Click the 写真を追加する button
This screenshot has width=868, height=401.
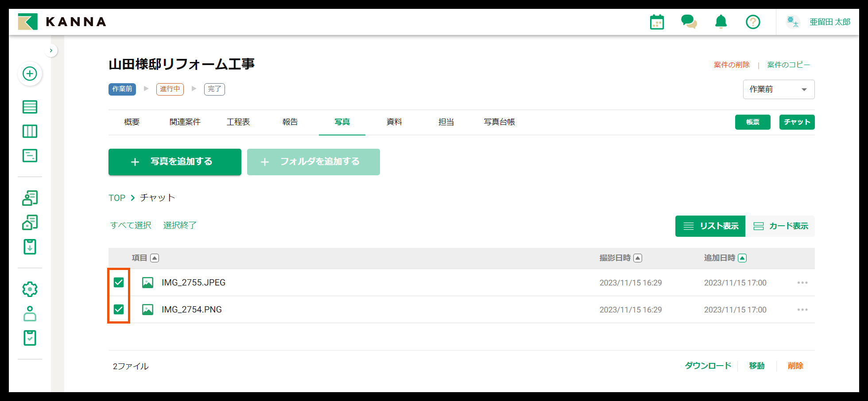174,162
